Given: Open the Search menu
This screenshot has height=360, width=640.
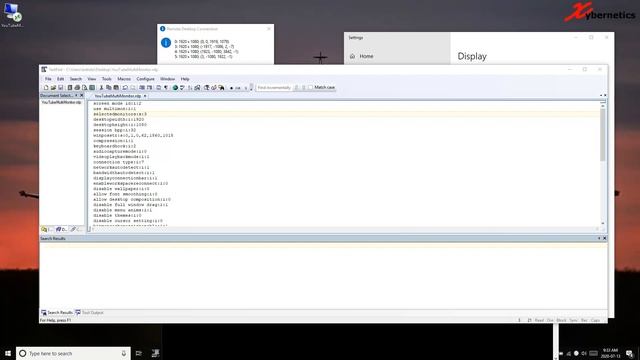Looking at the screenshot, I should tap(76, 79).
